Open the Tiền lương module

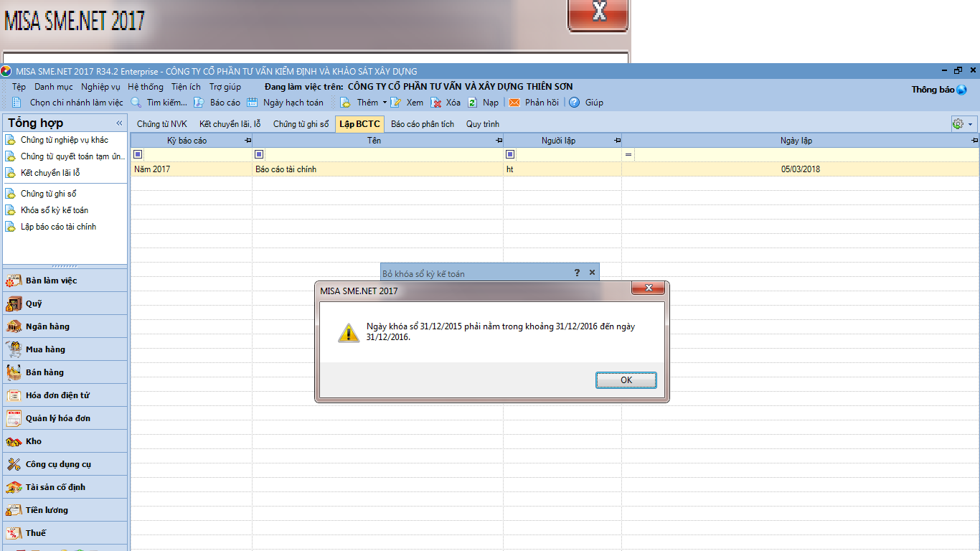tap(65, 510)
